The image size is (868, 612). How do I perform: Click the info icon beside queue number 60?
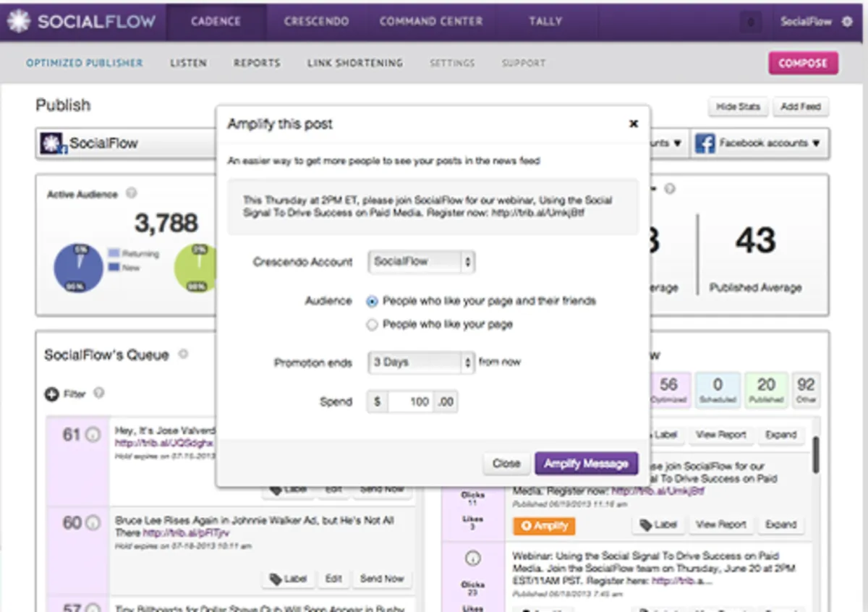coord(93,522)
